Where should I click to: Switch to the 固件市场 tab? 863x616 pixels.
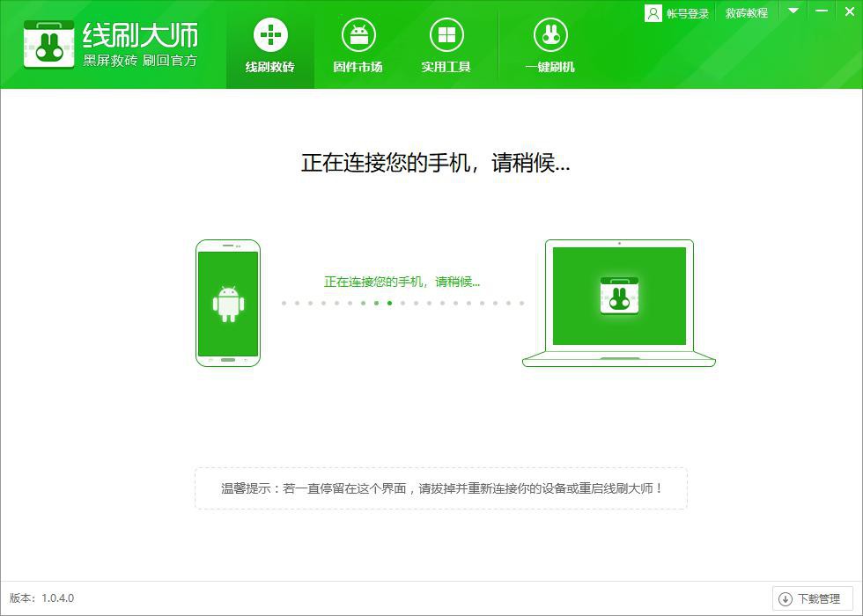pos(358,46)
